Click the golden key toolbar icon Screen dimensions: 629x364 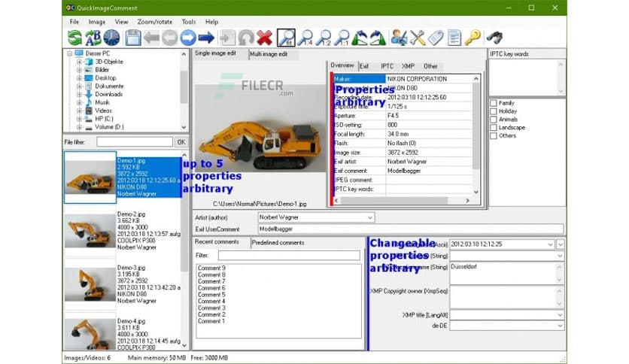[472, 38]
